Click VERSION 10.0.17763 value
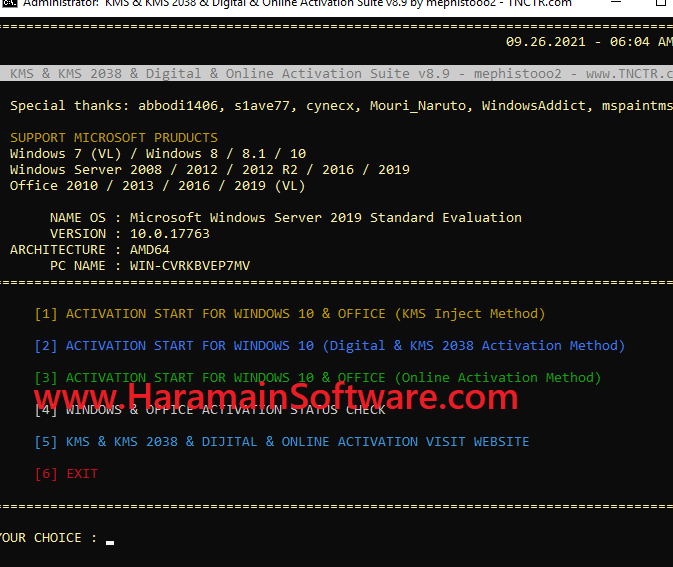Viewport: 673px width, 567px height. [x=170, y=234]
